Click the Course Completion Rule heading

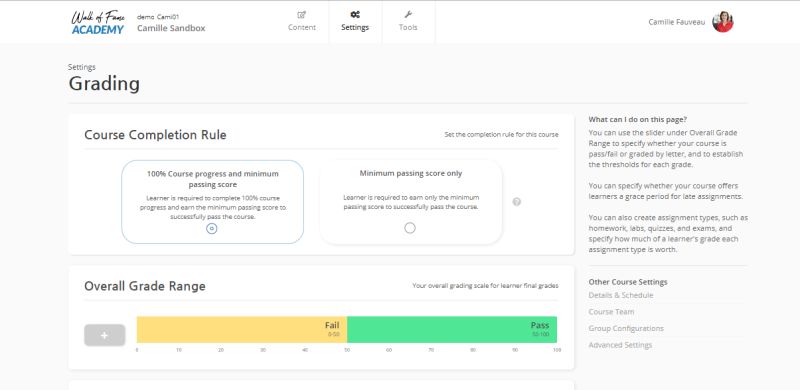(x=155, y=135)
